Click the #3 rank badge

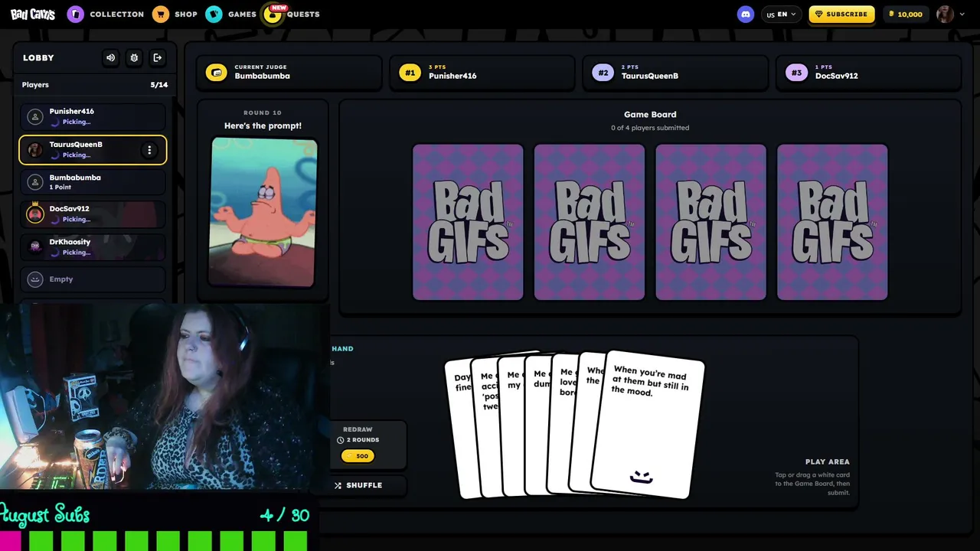click(796, 73)
